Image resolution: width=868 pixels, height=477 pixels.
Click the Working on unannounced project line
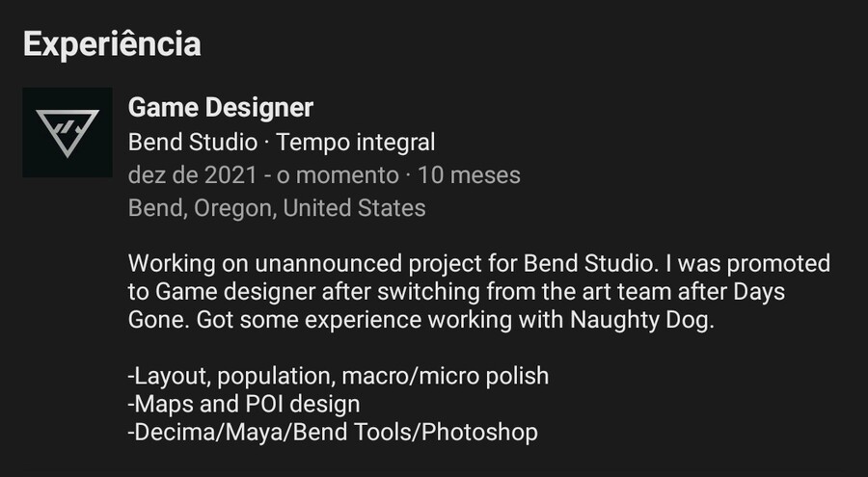(478, 263)
